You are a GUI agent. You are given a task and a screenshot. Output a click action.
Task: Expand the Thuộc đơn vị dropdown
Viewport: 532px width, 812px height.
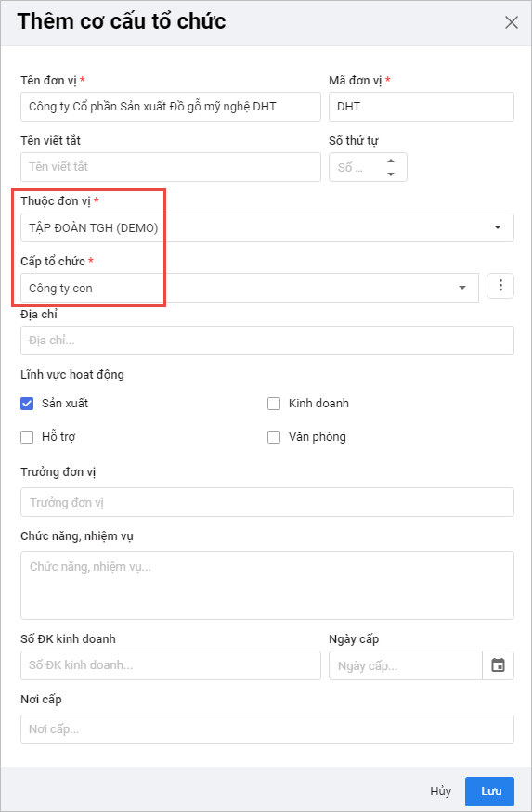[267, 227]
